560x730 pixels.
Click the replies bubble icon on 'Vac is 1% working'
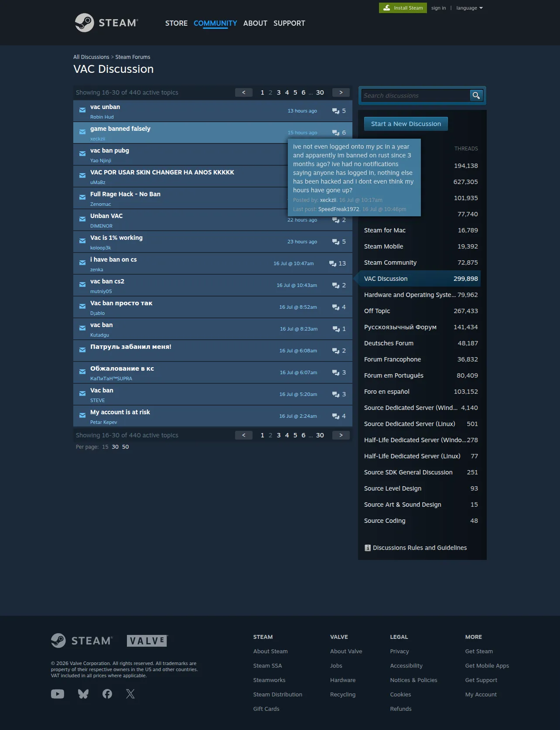point(336,242)
